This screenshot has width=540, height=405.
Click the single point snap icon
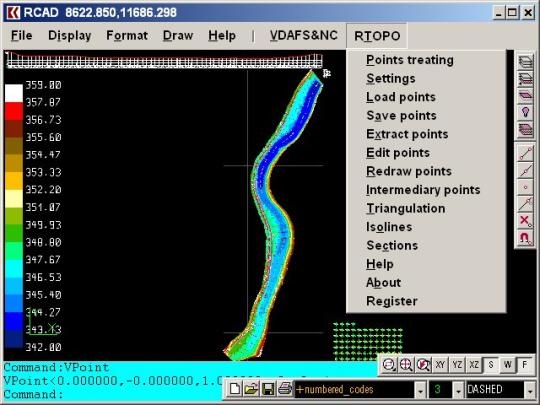tap(525, 187)
